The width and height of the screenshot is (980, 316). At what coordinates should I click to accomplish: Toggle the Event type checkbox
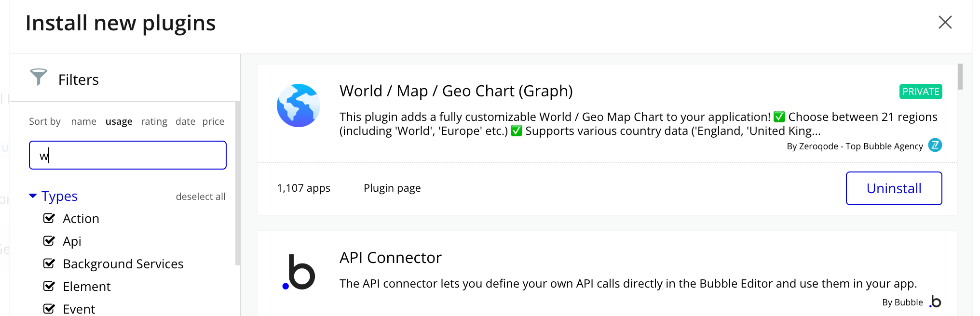pyautogui.click(x=49, y=309)
